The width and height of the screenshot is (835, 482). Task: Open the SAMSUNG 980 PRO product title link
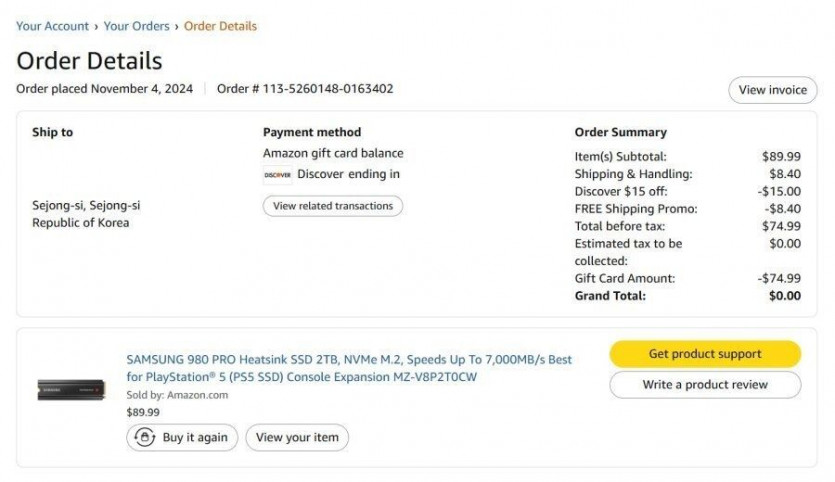349,368
